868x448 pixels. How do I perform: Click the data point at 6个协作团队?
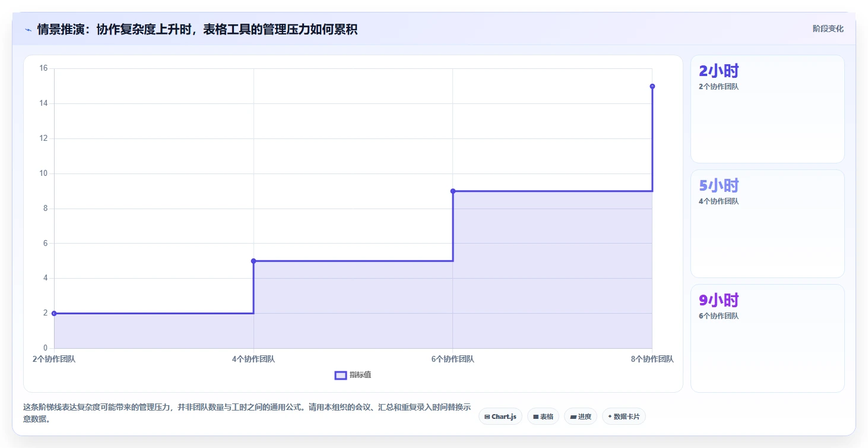pos(452,191)
